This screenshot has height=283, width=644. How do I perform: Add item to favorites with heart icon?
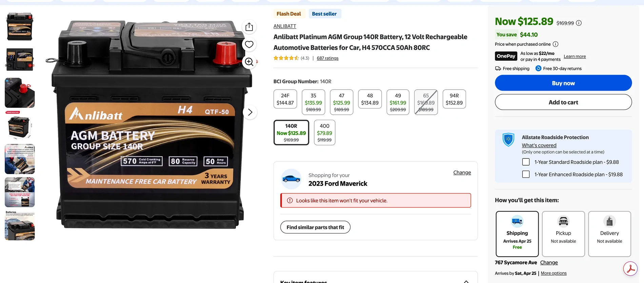pos(249,44)
